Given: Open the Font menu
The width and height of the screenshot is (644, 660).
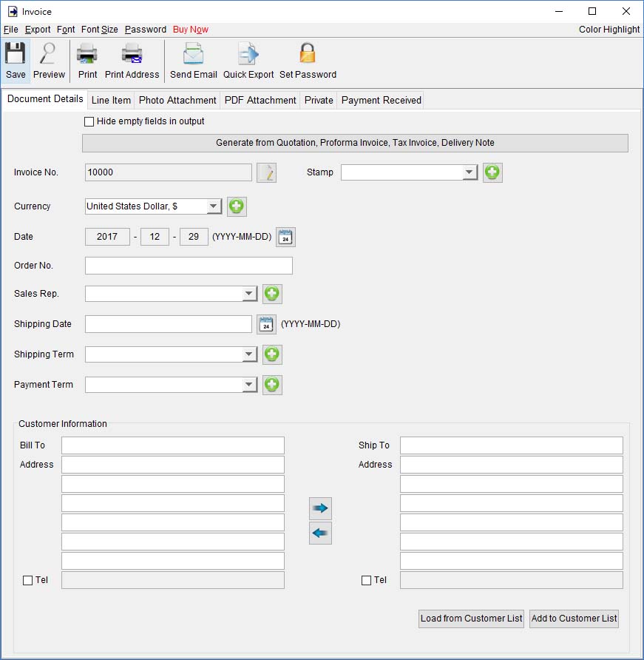Looking at the screenshot, I should 66,30.
